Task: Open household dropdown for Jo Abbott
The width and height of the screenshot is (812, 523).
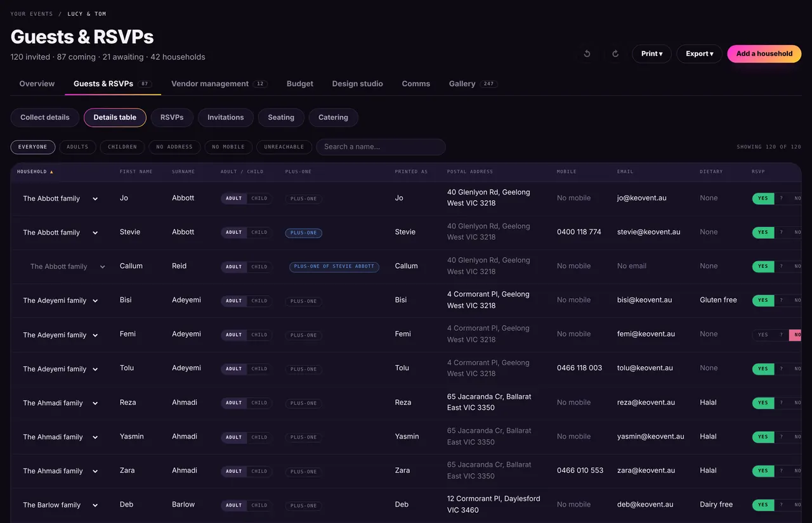Action: pos(60,198)
